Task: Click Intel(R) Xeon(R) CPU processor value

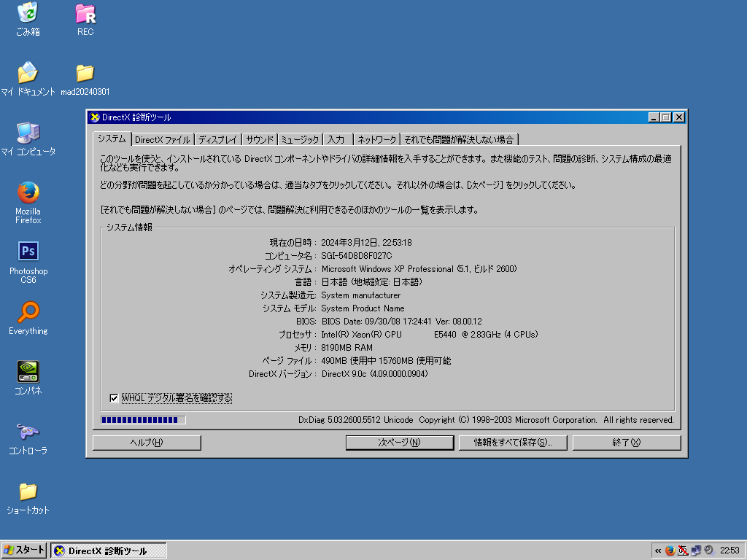Action: tap(429, 335)
